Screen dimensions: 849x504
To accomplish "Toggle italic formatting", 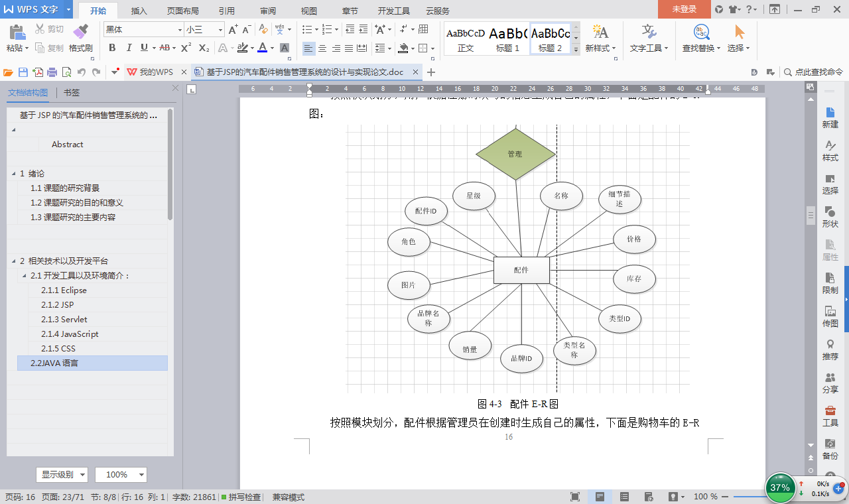I will [128, 48].
